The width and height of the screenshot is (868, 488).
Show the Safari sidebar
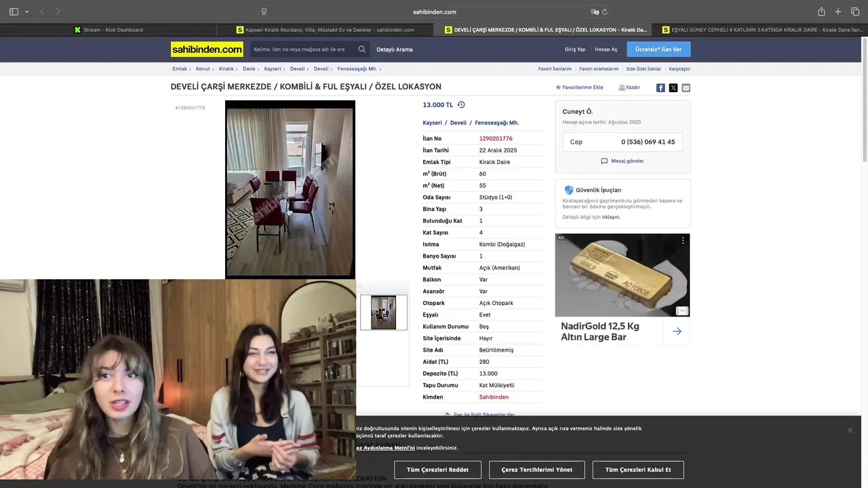14,12
